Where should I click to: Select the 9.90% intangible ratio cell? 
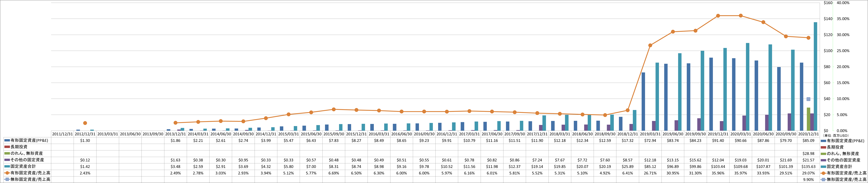(808, 180)
